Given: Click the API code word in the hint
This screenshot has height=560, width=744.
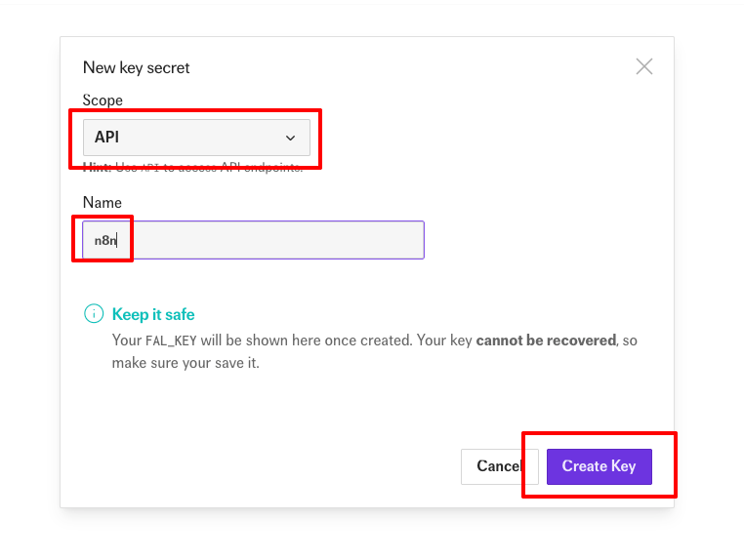Looking at the screenshot, I should pyautogui.click(x=149, y=168).
